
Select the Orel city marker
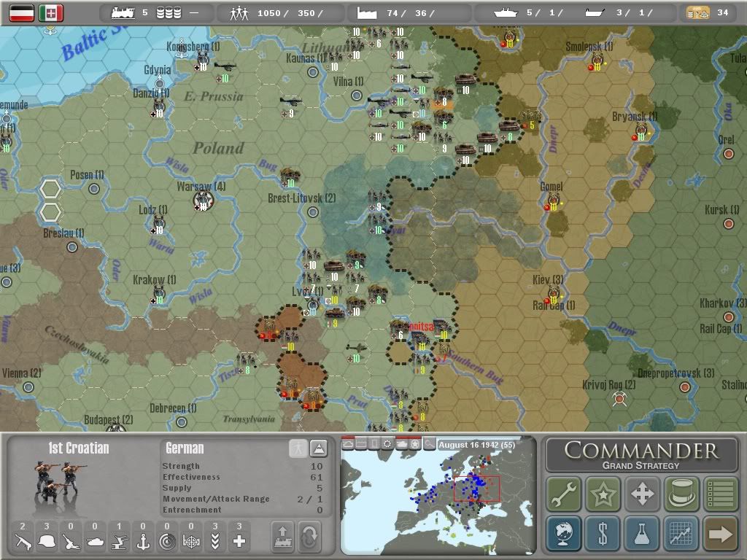729,154
